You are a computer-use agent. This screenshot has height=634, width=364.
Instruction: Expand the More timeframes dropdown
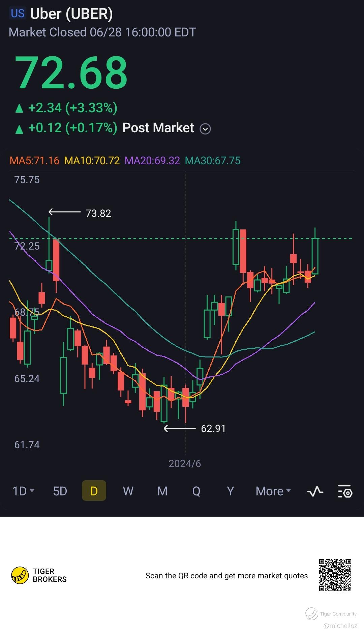click(273, 491)
